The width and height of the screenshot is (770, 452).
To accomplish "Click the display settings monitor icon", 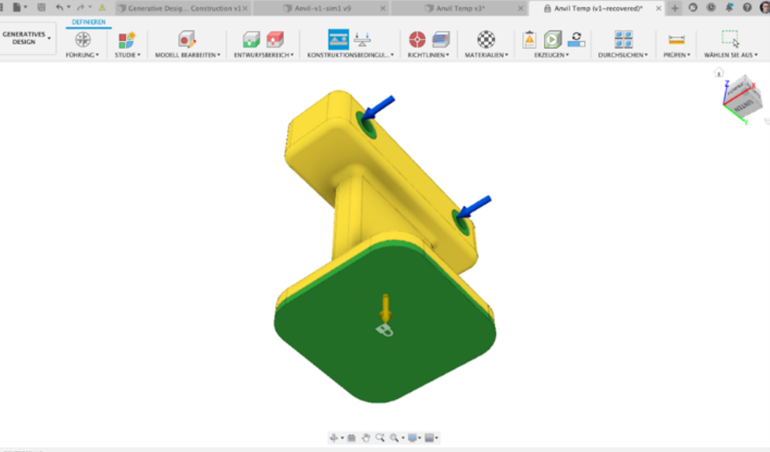I will [x=412, y=438].
